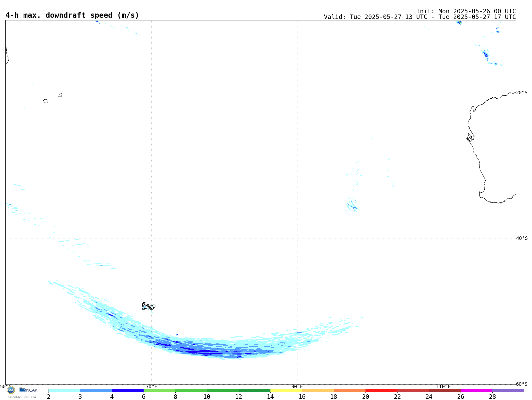Click the 60°S latitude label
The image size is (532, 400).
(522, 384)
